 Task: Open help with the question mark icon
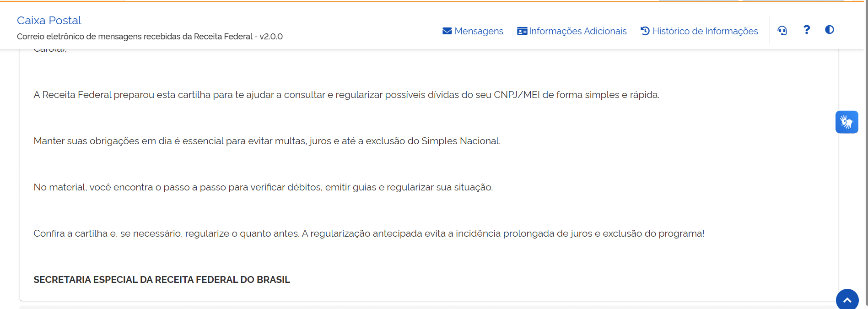[807, 30]
